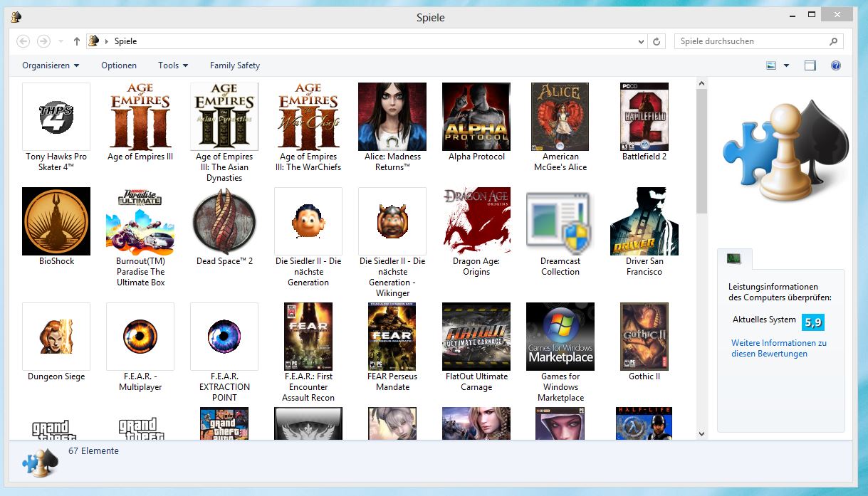Click the Spiele window title bar icon
The height and width of the screenshot is (496, 868).
click(16, 17)
